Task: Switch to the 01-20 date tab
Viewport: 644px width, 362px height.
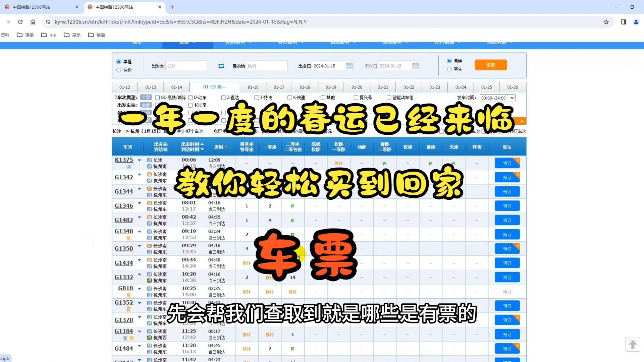Action: click(357, 87)
